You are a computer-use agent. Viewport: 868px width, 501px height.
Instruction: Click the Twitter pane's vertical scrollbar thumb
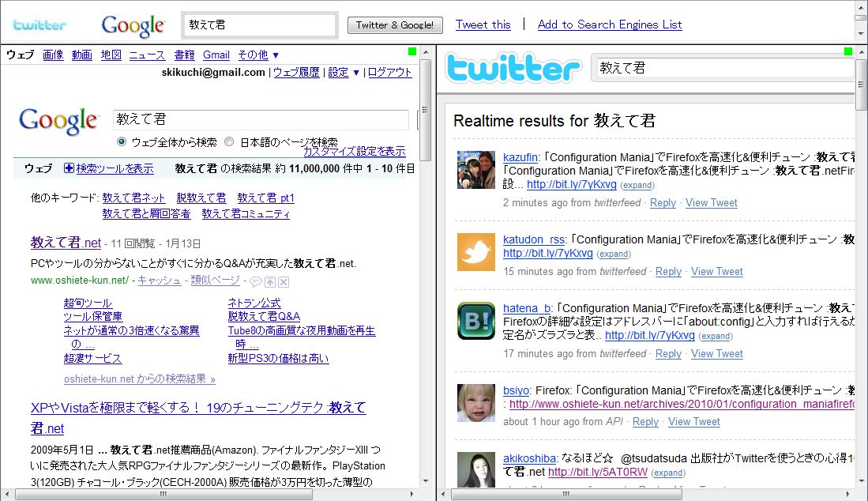coord(861,84)
